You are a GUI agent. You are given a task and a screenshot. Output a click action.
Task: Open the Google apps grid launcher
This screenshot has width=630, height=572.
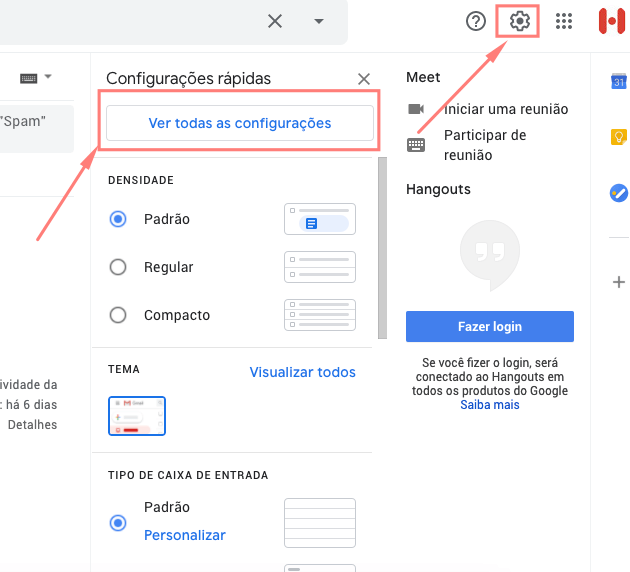(x=564, y=21)
